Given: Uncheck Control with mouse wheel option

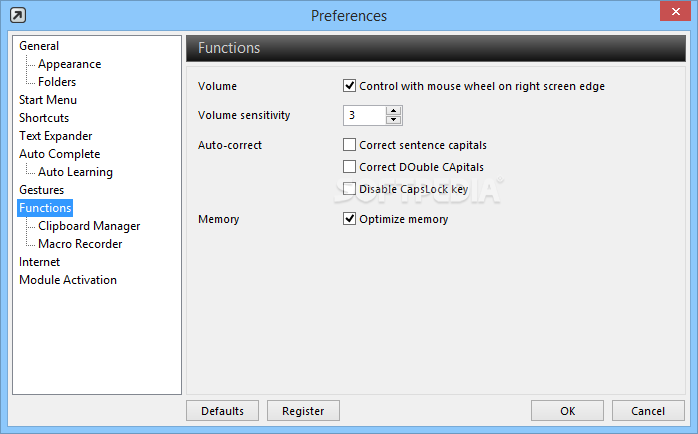Looking at the screenshot, I should click(349, 85).
